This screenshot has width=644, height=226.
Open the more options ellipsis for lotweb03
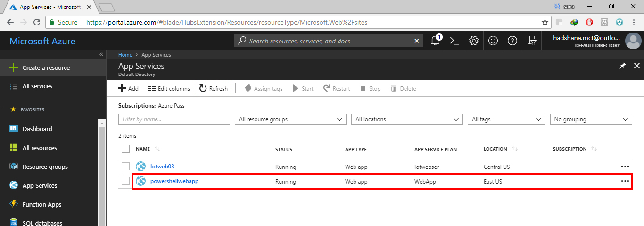pyautogui.click(x=625, y=167)
